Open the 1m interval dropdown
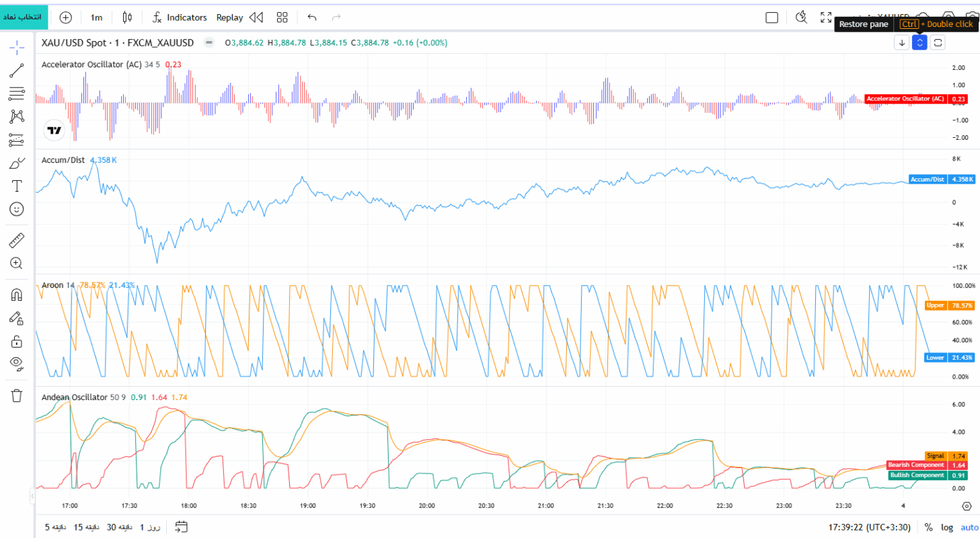The width and height of the screenshot is (980, 538). pos(97,17)
